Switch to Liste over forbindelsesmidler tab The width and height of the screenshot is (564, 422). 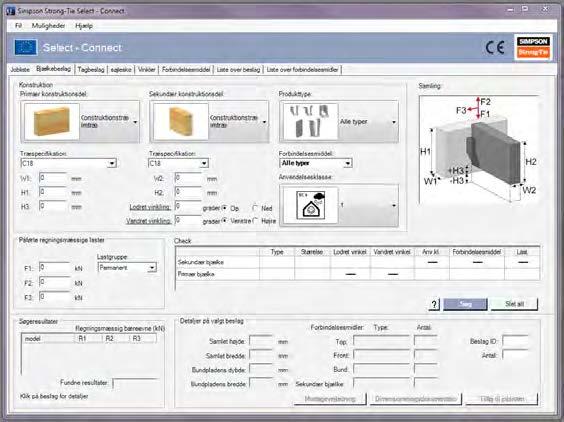(302, 70)
